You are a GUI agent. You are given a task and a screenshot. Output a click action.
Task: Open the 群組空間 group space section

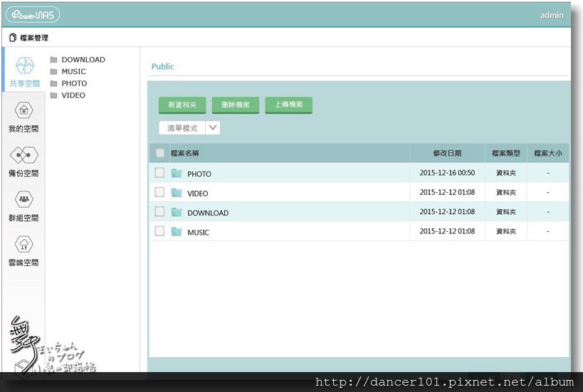point(23,206)
